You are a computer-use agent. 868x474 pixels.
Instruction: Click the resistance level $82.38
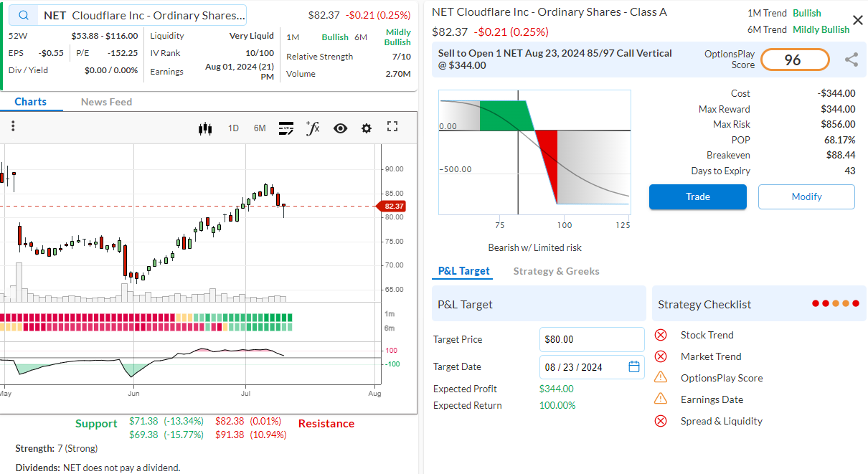click(230, 421)
